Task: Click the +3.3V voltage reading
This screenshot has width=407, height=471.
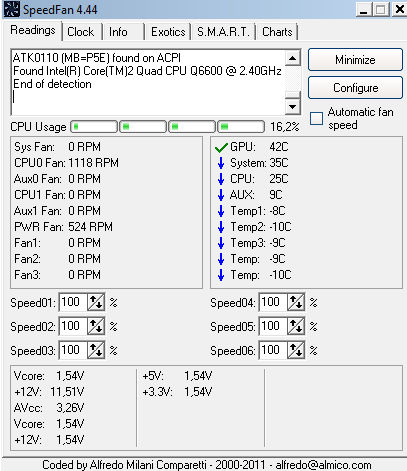Action: (177, 392)
